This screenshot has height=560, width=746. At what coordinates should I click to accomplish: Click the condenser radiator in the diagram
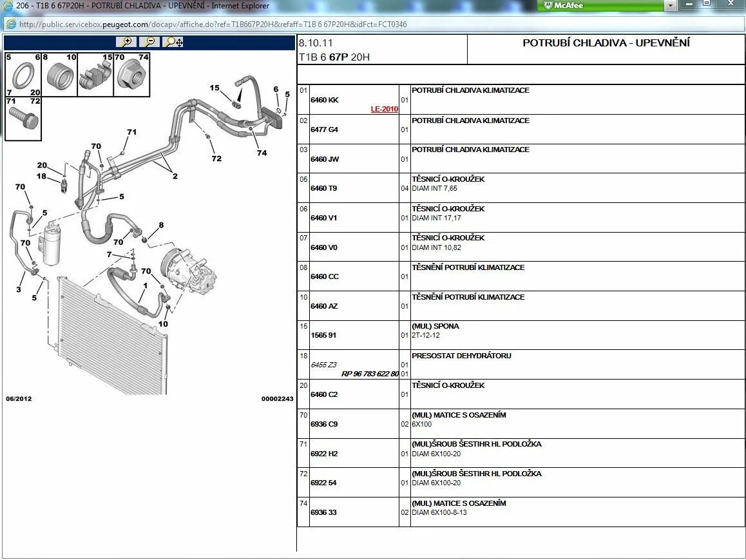(112, 336)
